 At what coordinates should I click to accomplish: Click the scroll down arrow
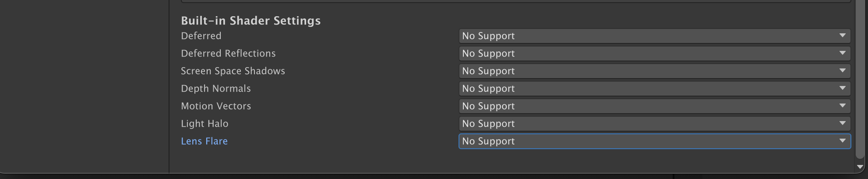tap(860, 167)
